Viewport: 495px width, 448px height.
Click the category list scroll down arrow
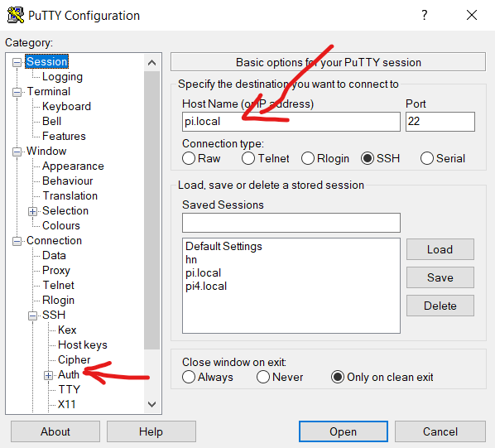click(151, 404)
